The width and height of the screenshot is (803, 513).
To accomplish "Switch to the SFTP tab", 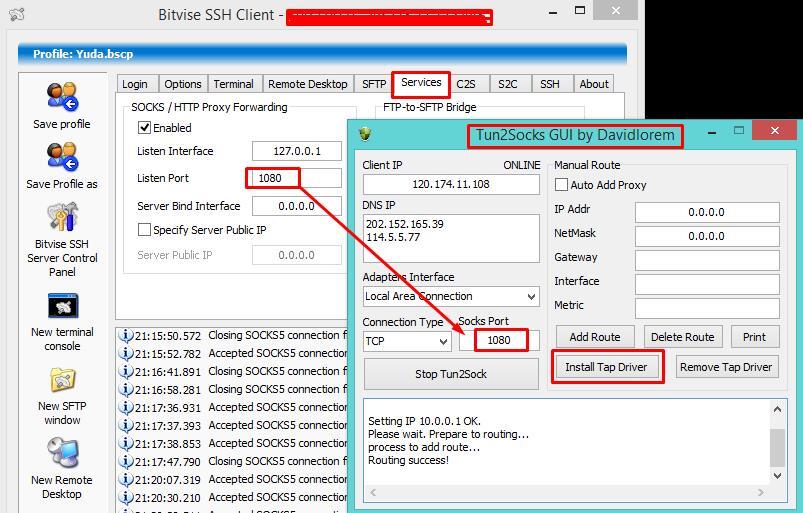I will [x=374, y=84].
